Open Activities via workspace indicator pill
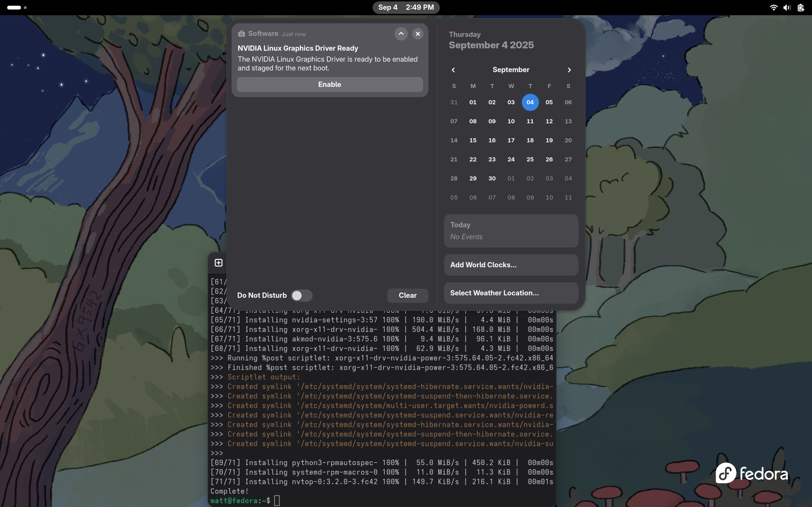812x507 pixels. 14,7
